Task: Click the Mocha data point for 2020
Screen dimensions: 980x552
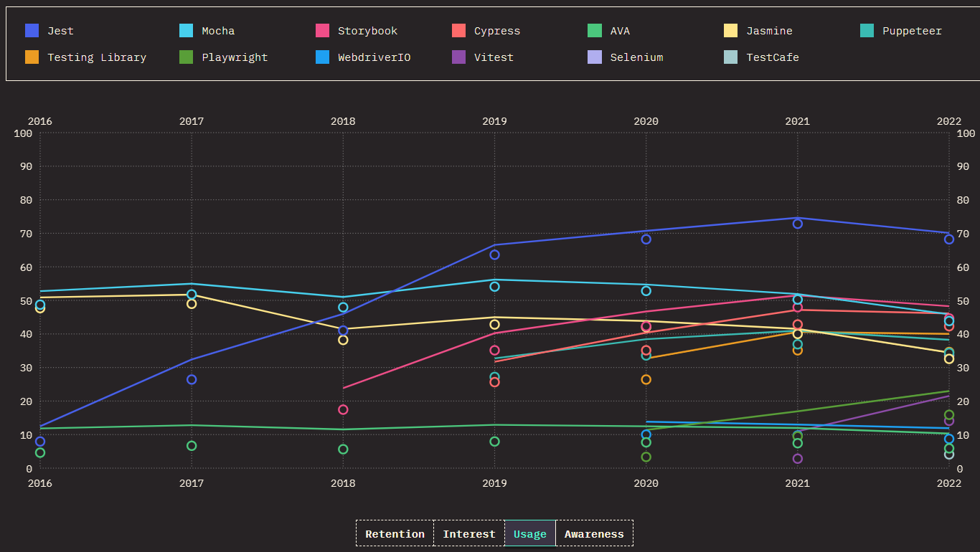Action: tap(646, 291)
